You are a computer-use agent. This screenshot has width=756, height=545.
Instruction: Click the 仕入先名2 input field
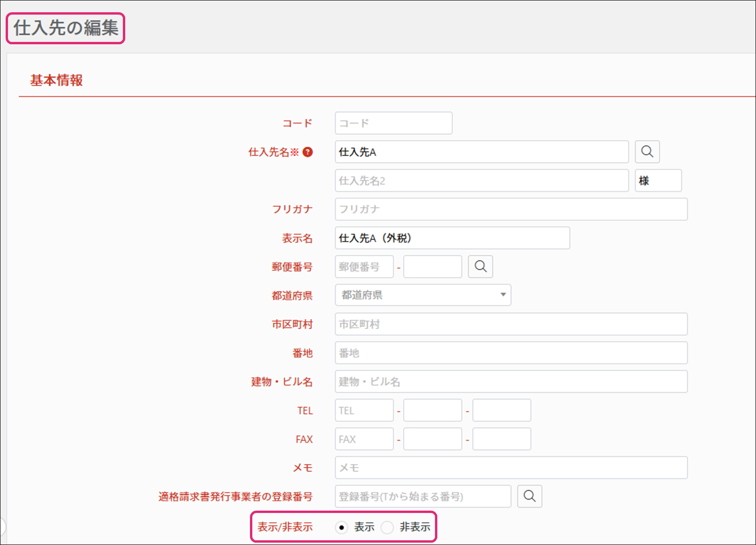click(x=482, y=181)
